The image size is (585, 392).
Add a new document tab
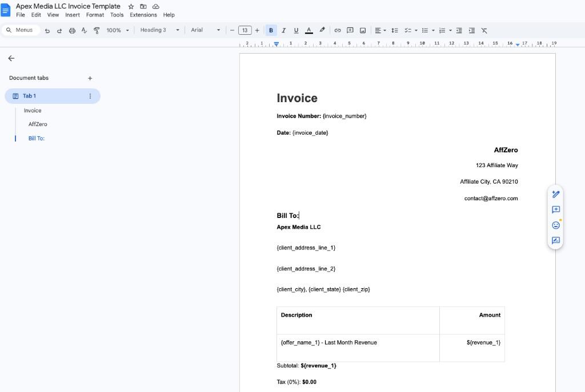pyautogui.click(x=90, y=78)
